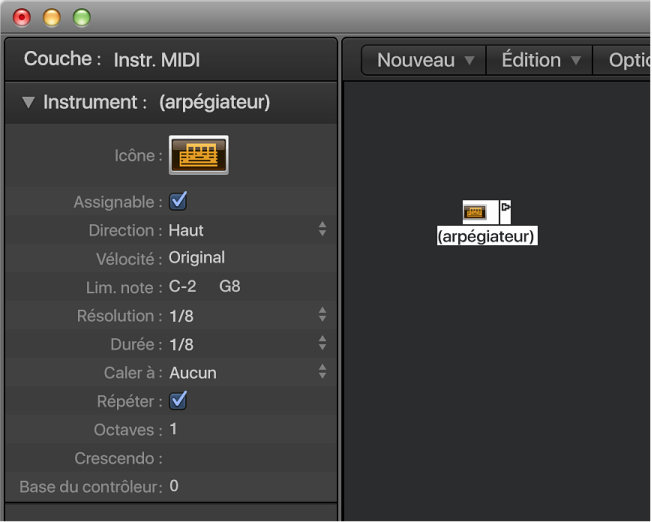Screen dimensions: 652x522
Task: Toggle the Assignable checkbox
Action: tap(179, 201)
